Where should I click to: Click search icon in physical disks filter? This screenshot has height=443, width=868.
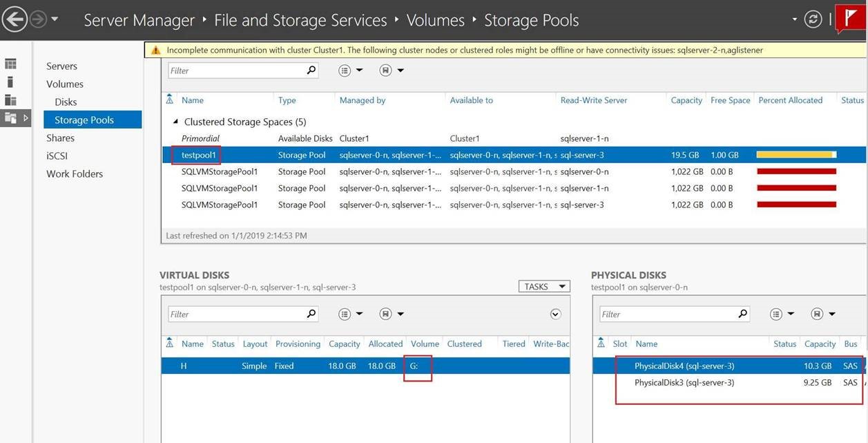742,314
